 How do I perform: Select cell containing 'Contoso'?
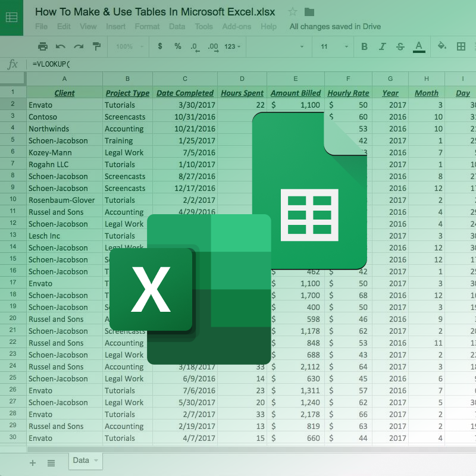[x=64, y=117]
